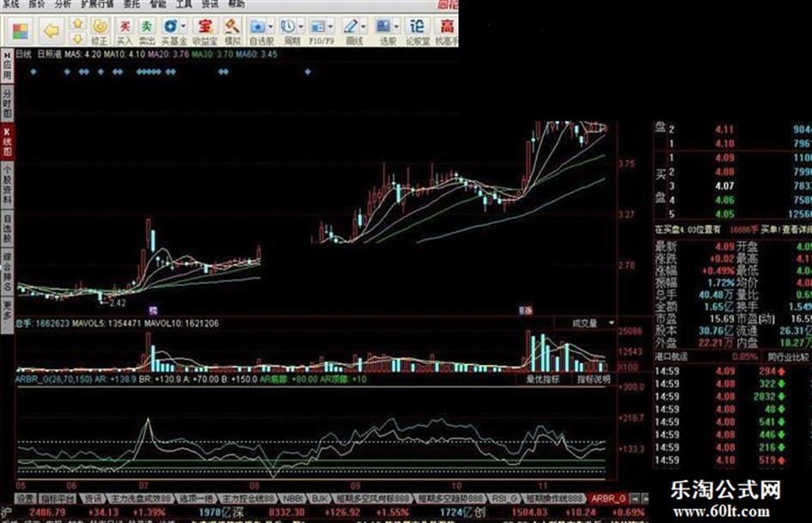
Task: Click the 2.42 low price label
Action: click(118, 303)
